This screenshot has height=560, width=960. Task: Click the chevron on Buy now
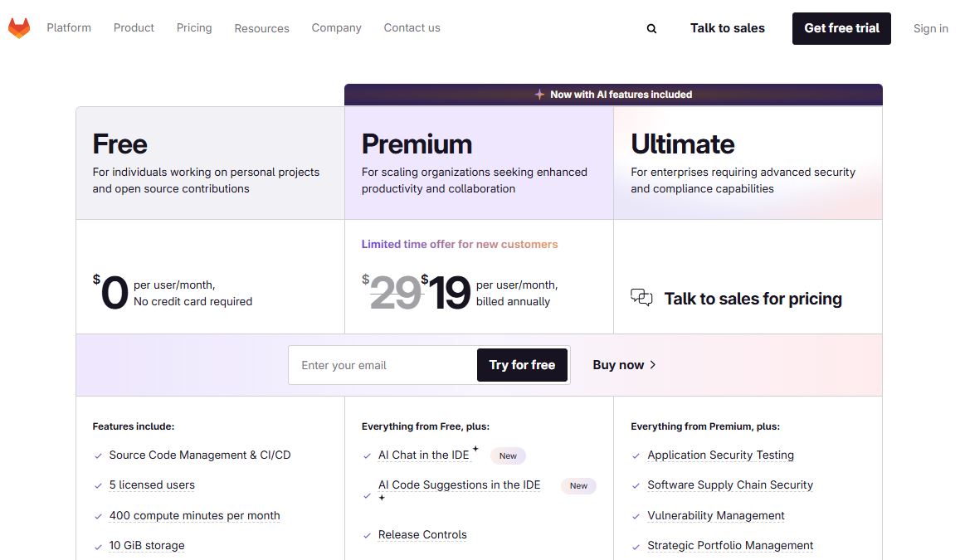point(652,365)
